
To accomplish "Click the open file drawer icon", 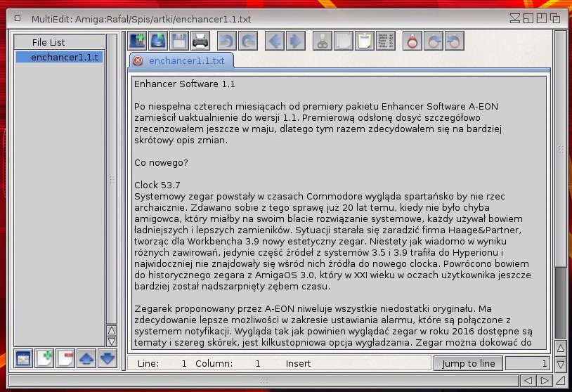I will (x=158, y=41).
